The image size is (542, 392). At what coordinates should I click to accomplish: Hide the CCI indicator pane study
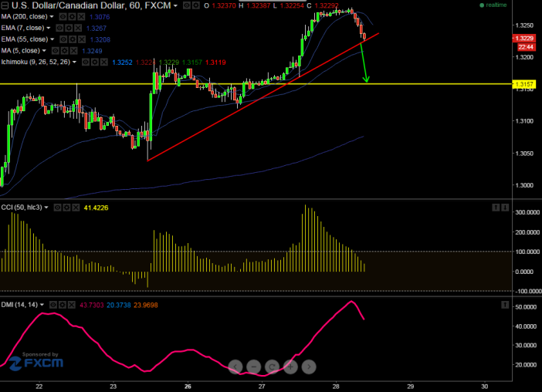click(58, 208)
